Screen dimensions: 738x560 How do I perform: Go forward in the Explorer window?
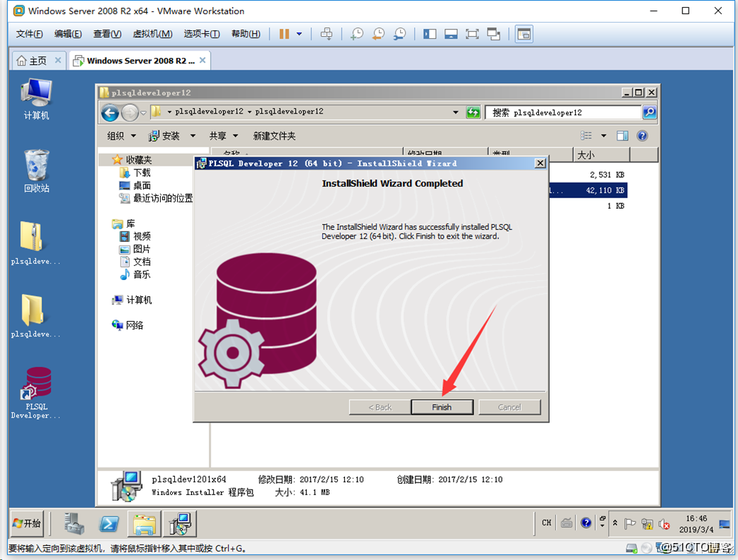point(129,112)
